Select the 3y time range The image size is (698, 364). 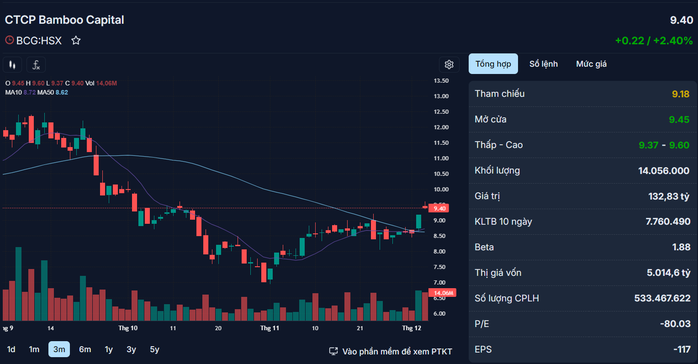pyautogui.click(x=131, y=349)
